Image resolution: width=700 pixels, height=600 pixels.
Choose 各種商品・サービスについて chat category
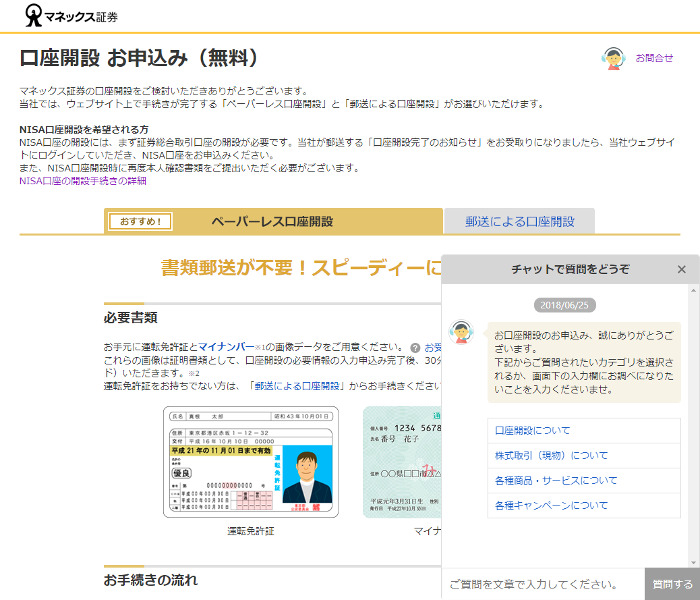point(584,481)
